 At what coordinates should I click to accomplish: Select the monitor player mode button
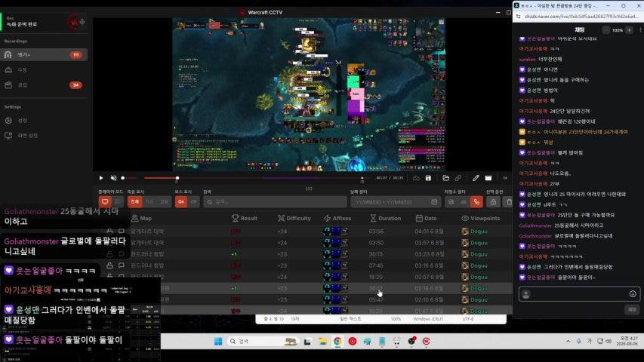[105, 201]
